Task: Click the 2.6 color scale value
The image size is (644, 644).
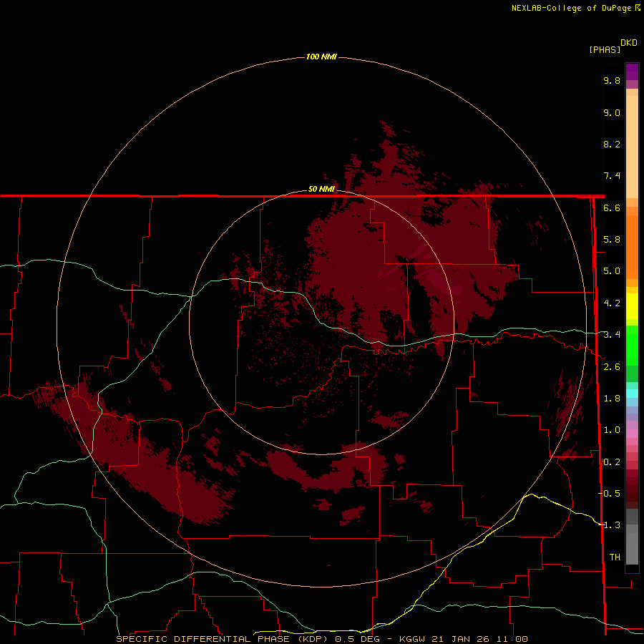Action: (612, 367)
